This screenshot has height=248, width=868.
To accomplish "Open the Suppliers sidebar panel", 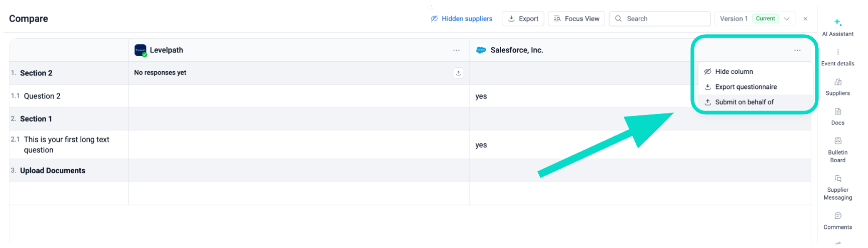I will point(837,87).
